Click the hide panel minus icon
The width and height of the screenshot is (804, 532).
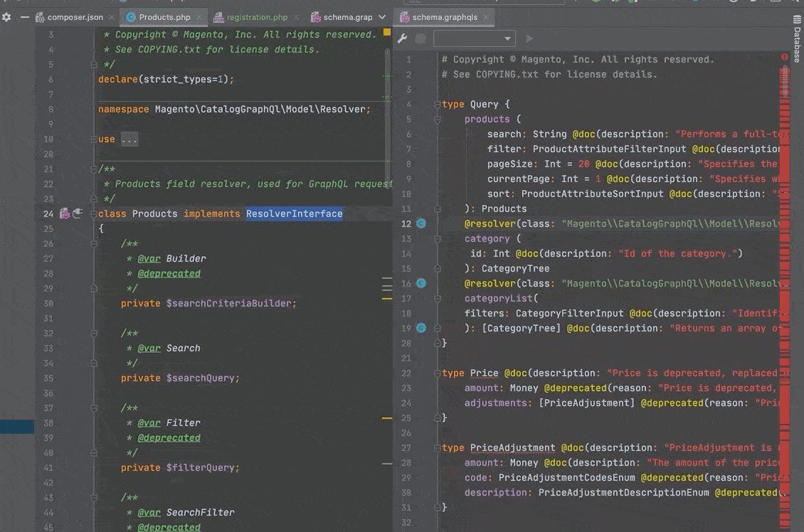[x=25, y=17]
